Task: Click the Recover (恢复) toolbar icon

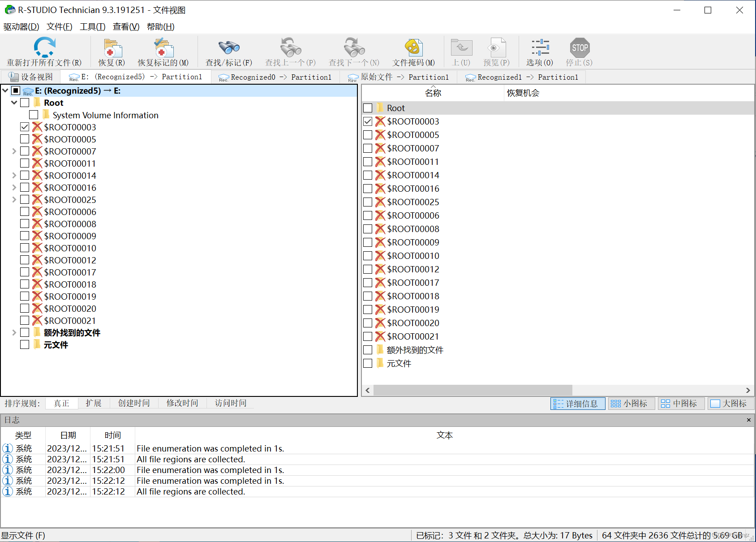Action: tap(112, 47)
